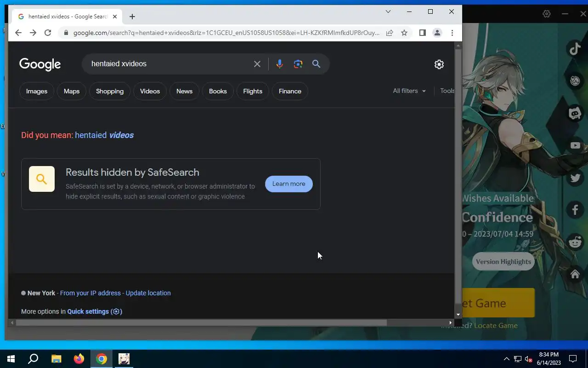Share this page from address bar

(390, 33)
